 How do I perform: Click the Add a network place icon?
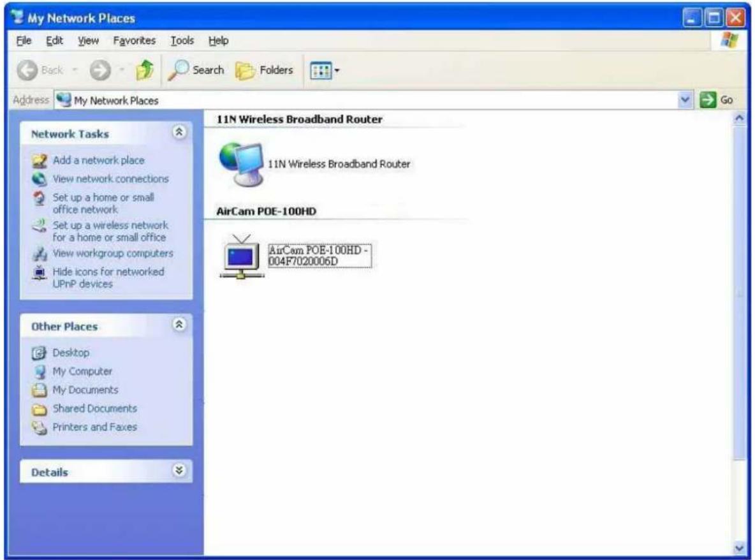point(40,160)
